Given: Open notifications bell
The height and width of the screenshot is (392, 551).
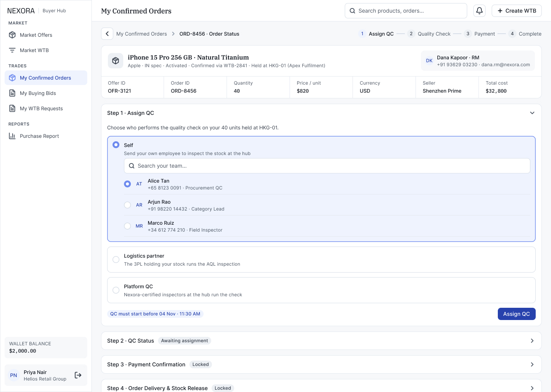Looking at the screenshot, I should (479, 11).
